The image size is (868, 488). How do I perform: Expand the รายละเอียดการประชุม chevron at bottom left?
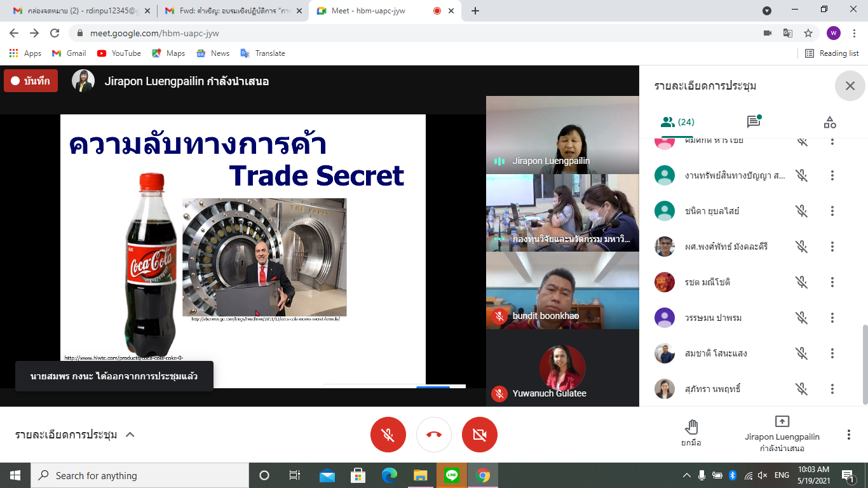click(130, 435)
